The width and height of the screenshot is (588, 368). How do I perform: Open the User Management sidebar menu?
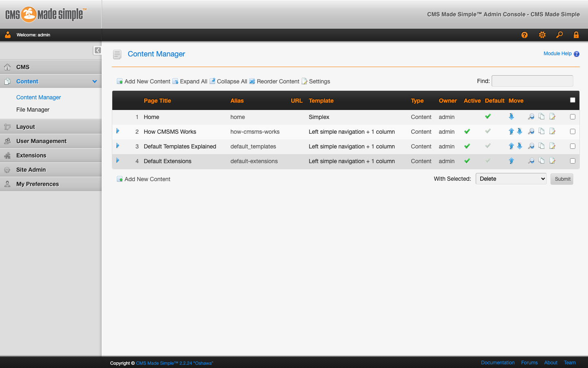(51, 141)
